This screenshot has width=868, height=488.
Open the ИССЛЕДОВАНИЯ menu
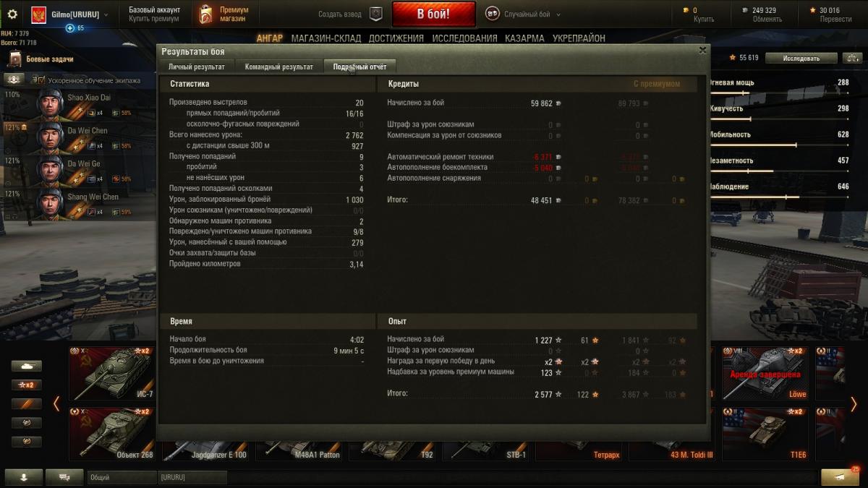point(464,38)
